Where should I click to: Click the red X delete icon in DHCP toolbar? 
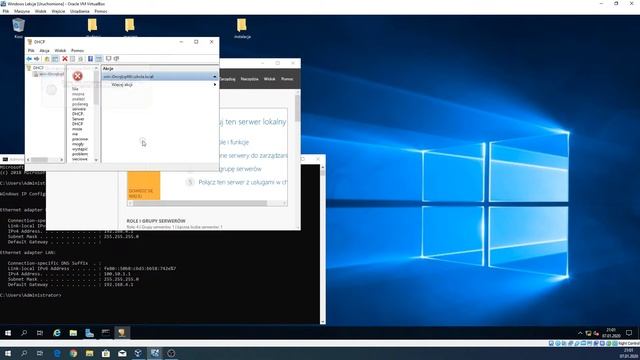click(64, 59)
